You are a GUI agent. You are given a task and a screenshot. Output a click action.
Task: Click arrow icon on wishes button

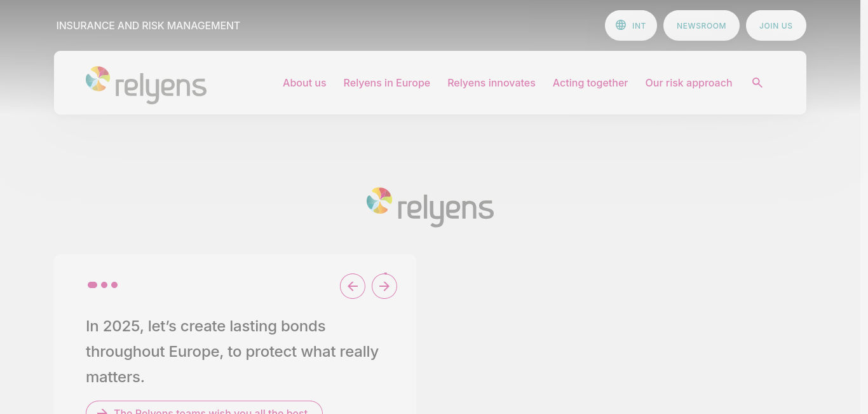pyautogui.click(x=102, y=411)
